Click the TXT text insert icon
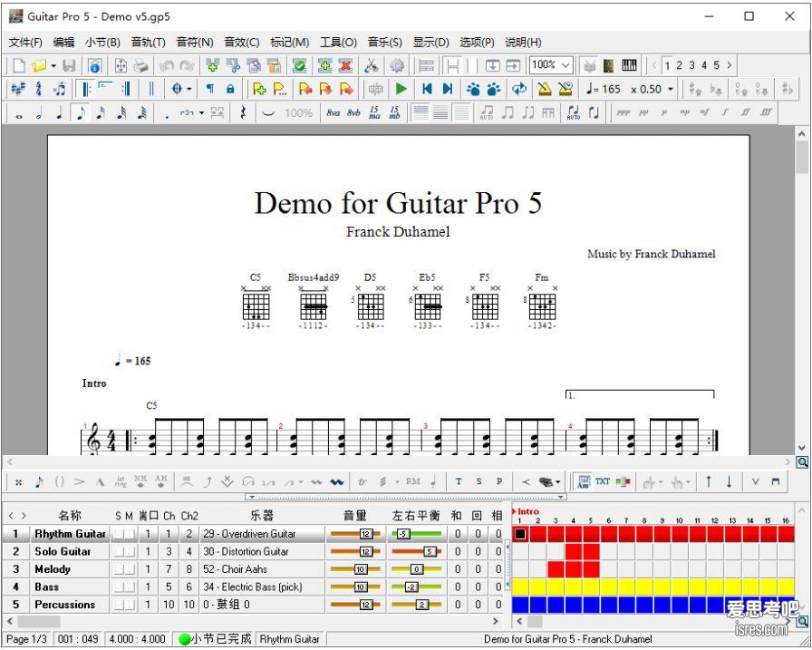Viewport: 812px width, 650px height. pyautogui.click(x=603, y=481)
